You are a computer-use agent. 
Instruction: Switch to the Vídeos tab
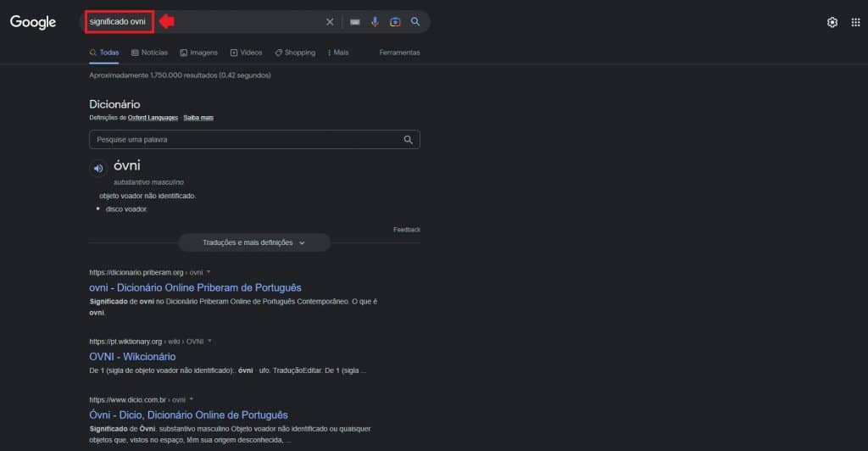[247, 53]
